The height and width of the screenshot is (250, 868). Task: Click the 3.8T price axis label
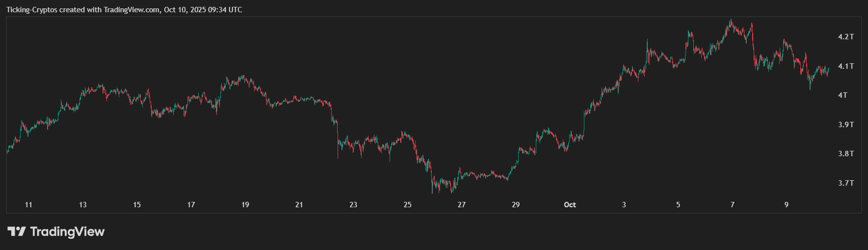(x=846, y=154)
